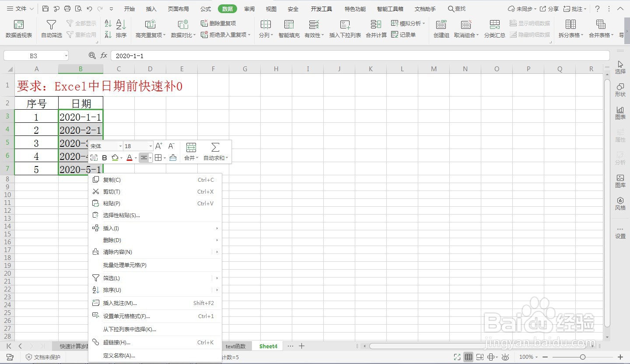Click the 查找 search button
Viewport: 630px width, 364px height.
click(x=457, y=9)
